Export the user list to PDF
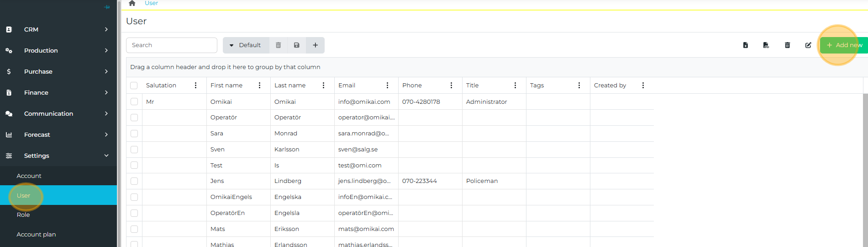The image size is (868, 247). pos(766,45)
